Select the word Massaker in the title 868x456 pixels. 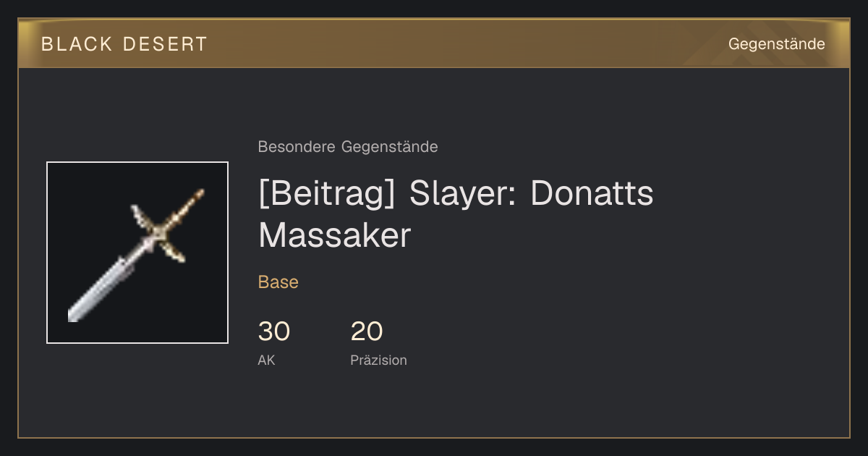point(335,236)
